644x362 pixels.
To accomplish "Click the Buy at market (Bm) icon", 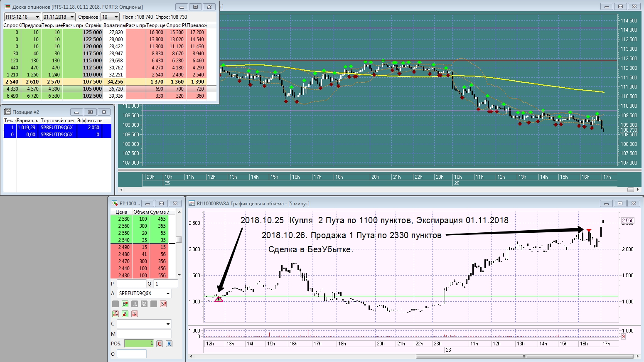I will tap(125, 304).
